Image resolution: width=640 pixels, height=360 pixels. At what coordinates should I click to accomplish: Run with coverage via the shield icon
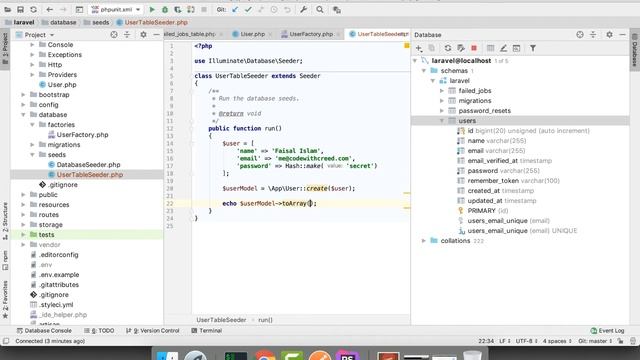point(178,9)
